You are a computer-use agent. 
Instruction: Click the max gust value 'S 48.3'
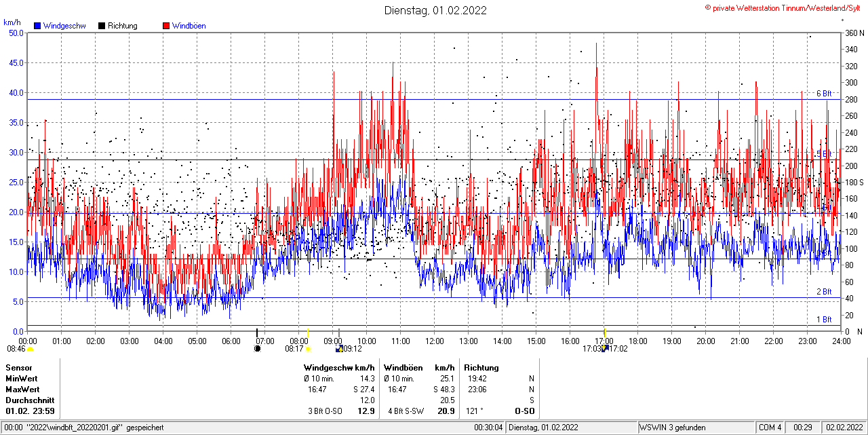[x=443, y=389]
